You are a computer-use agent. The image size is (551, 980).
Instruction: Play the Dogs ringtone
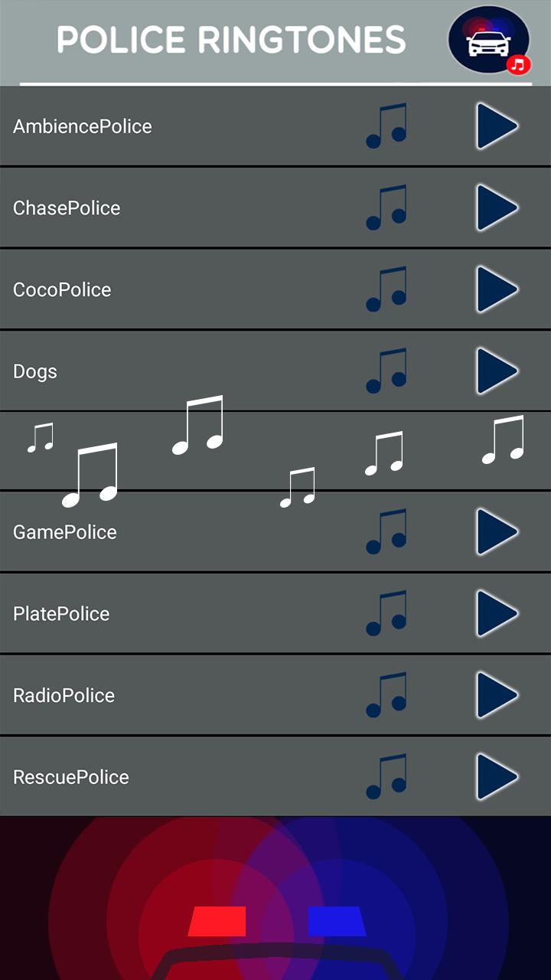497,371
